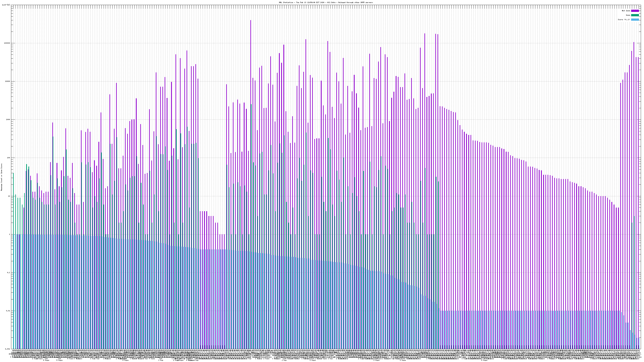Click the 1x10^(6) y-axis tick label
The image size is (644, 362).
pos(6,5)
